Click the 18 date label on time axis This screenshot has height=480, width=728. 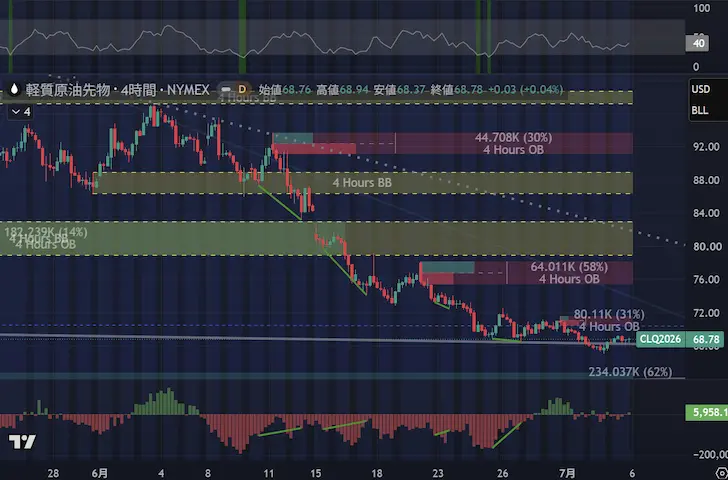377,473
